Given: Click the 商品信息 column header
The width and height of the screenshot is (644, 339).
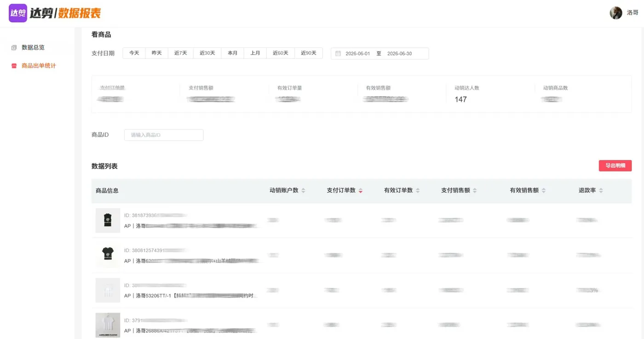Looking at the screenshot, I should pyautogui.click(x=107, y=191).
